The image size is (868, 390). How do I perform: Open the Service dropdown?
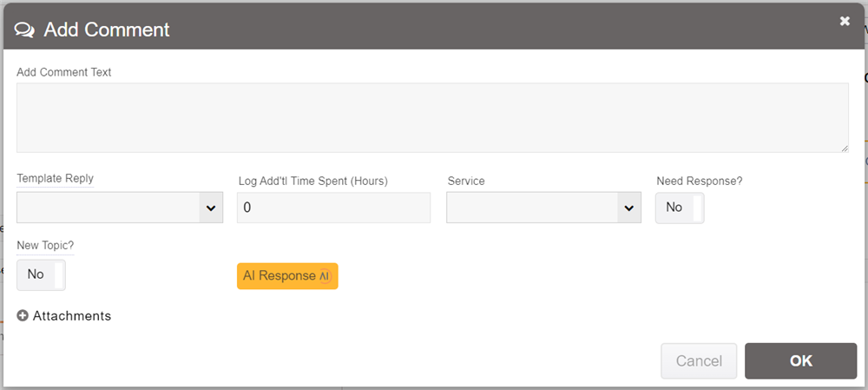[533, 208]
